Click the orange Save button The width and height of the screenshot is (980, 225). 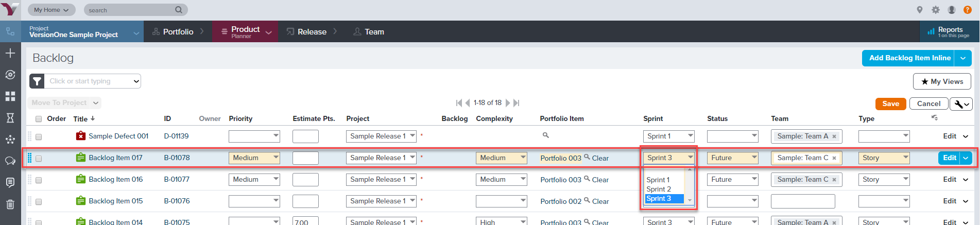[890, 103]
